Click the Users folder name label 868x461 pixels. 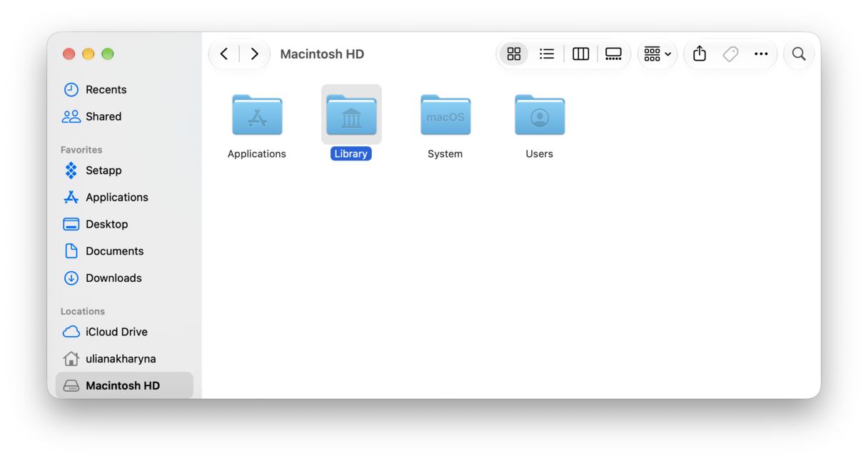tap(540, 154)
